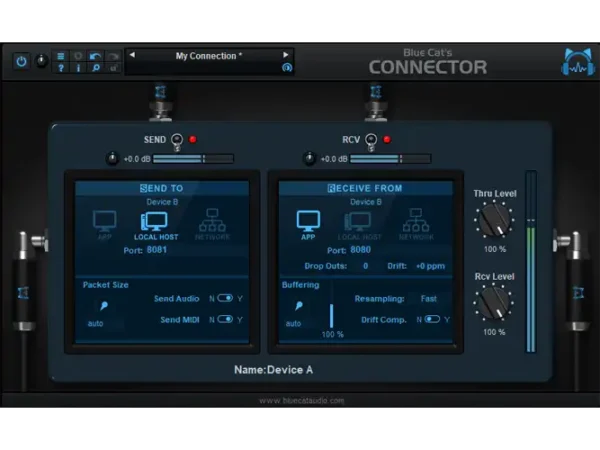Select APP mode in Send To panel
This screenshot has height=450, width=600.
coord(104,224)
